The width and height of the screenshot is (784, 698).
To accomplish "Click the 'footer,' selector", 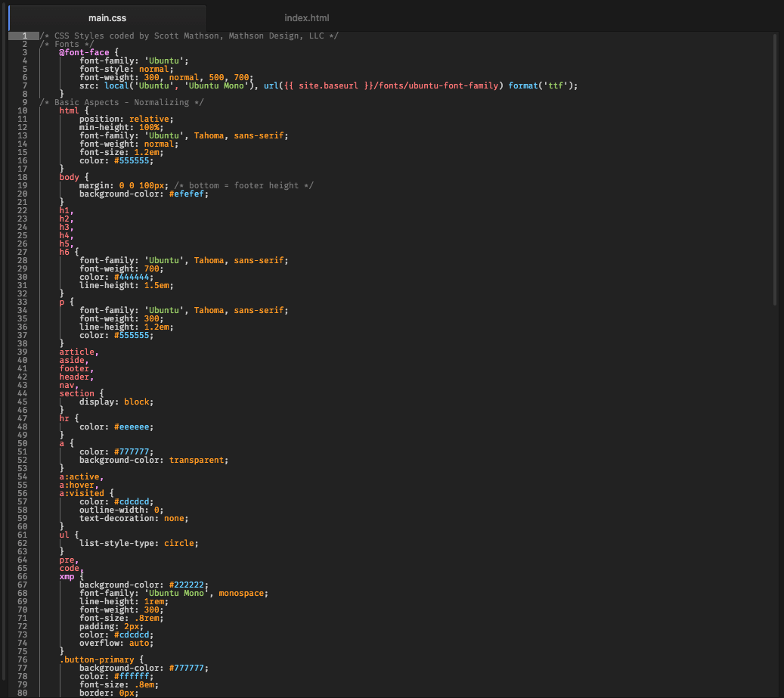I will [x=76, y=368].
